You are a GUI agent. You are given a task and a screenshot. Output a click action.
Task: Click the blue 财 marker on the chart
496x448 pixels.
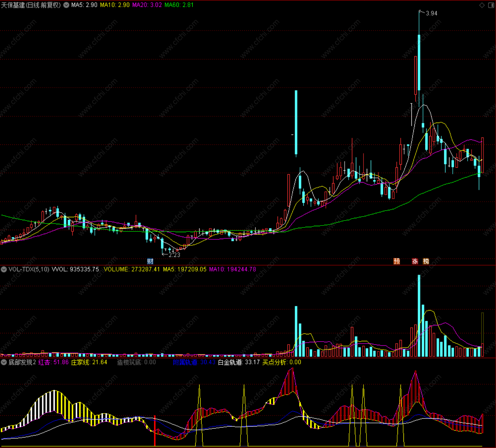(150, 262)
